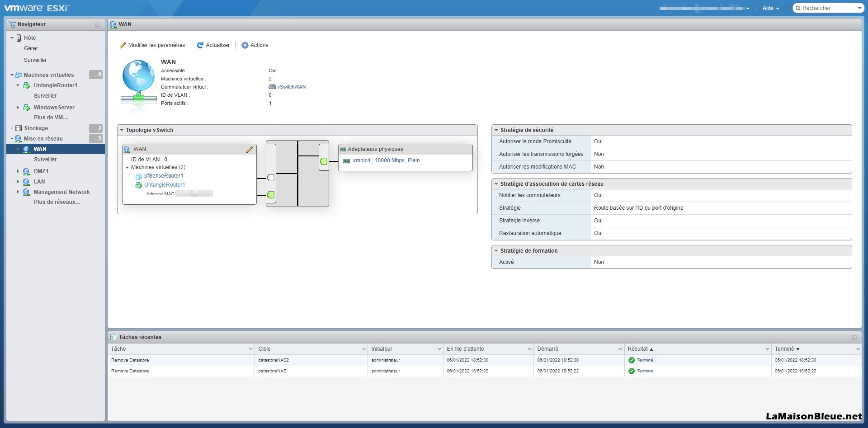This screenshot has height=428, width=868.
Task: Expand the LAN network node
Action: pos(18,182)
